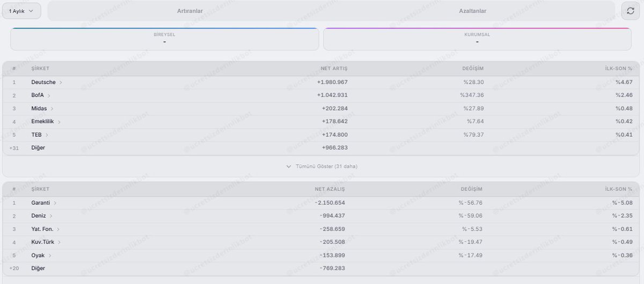644x284 pixels.
Task: Select the BofA company name
Action: tap(38, 96)
